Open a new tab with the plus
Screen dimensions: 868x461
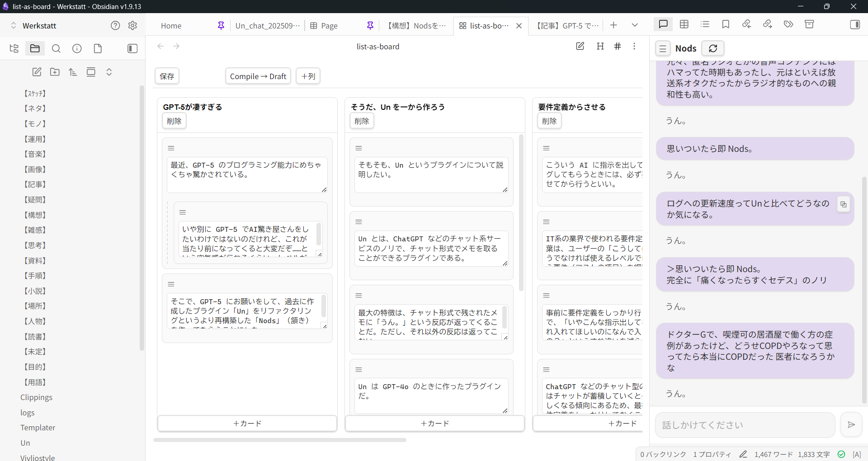pos(613,25)
